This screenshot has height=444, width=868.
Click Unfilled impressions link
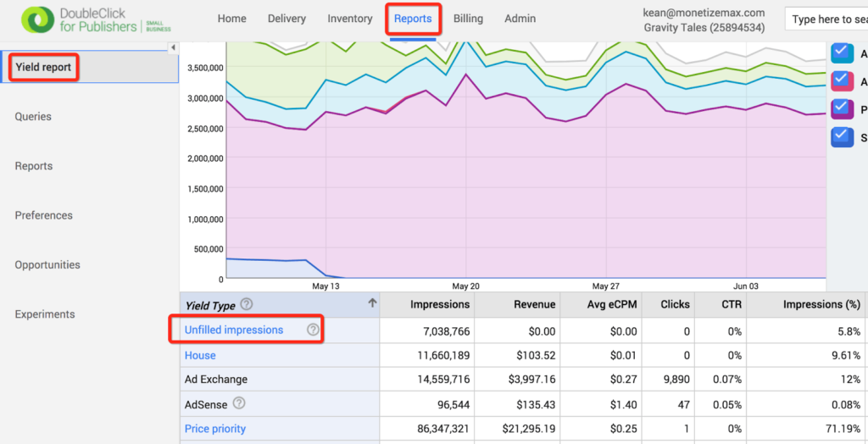pos(234,330)
